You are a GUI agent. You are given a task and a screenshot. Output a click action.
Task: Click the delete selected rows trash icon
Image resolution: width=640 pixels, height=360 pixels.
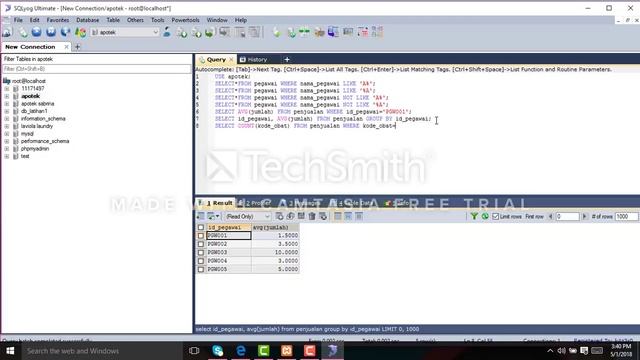pyautogui.click(x=312, y=216)
